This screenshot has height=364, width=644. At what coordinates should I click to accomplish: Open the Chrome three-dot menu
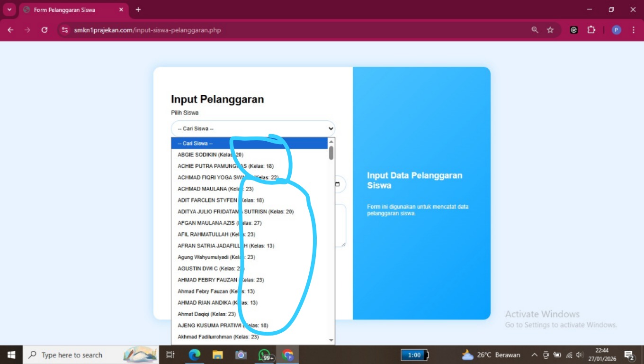pos(634,30)
